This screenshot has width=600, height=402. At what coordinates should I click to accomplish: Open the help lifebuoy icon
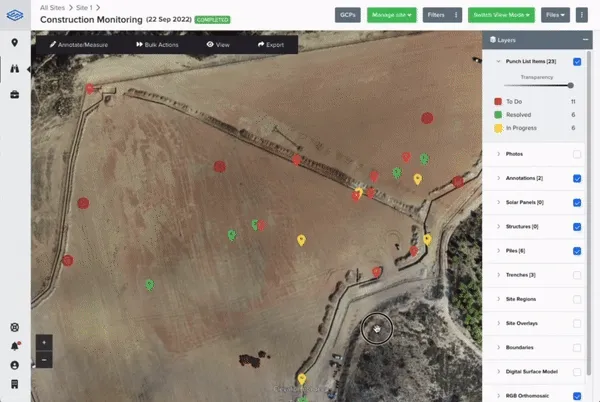tap(15, 327)
